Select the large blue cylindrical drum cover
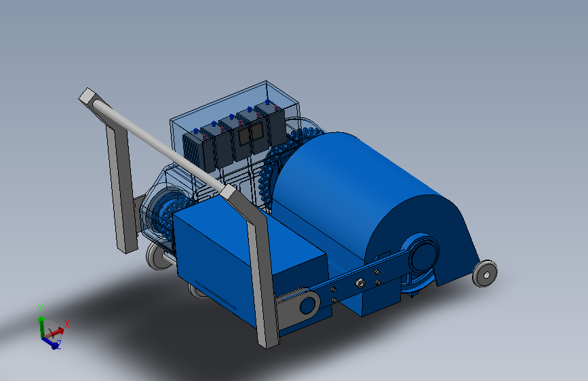The height and width of the screenshot is (381, 588). pyautogui.click(x=360, y=188)
